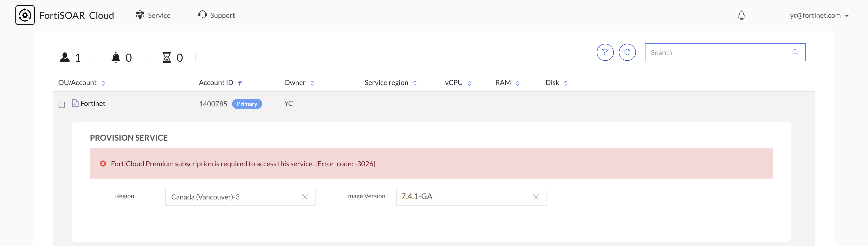This screenshot has height=246, width=868.
Task: Click the Primary badge next to account 1400785
Action: point(247,104)
